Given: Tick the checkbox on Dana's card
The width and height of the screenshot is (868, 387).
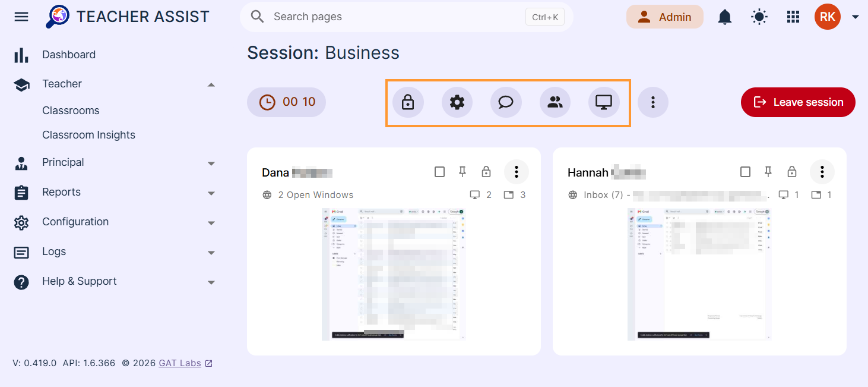Looking at the screenshot, I should [x=439, y=172].
